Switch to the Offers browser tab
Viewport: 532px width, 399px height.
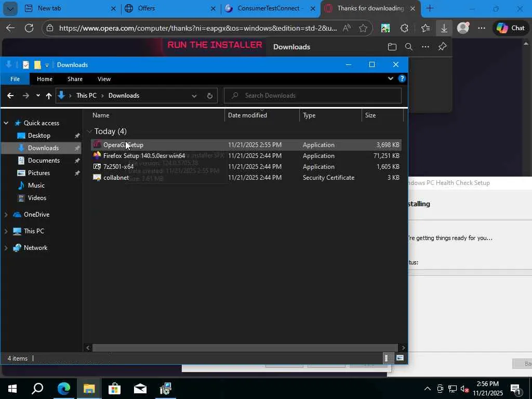pos(170,8)
